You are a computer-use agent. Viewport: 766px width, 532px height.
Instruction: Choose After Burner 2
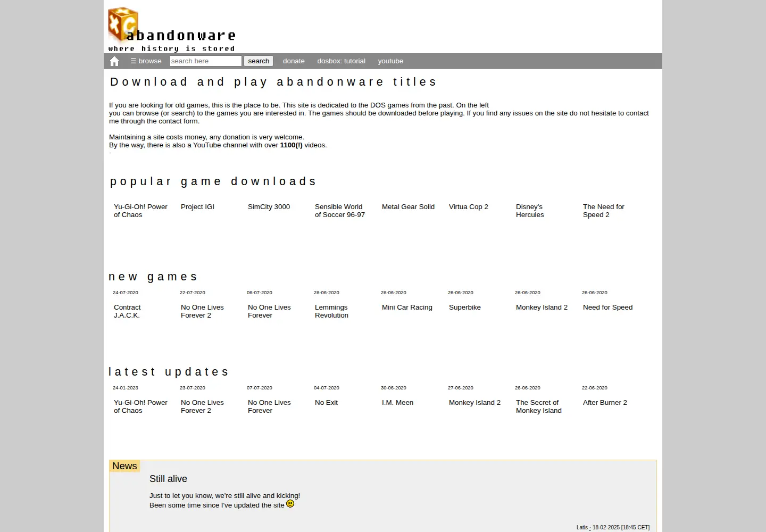(605, 403)
